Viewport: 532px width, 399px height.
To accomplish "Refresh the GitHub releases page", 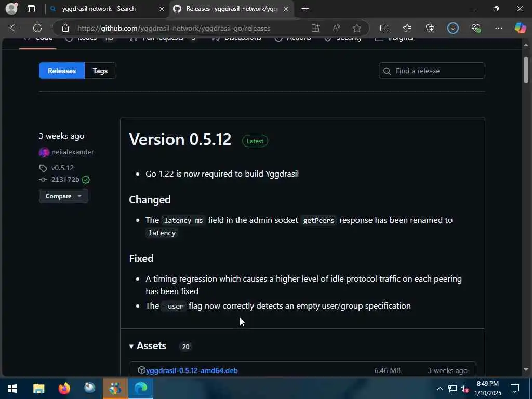I will 37,28.
